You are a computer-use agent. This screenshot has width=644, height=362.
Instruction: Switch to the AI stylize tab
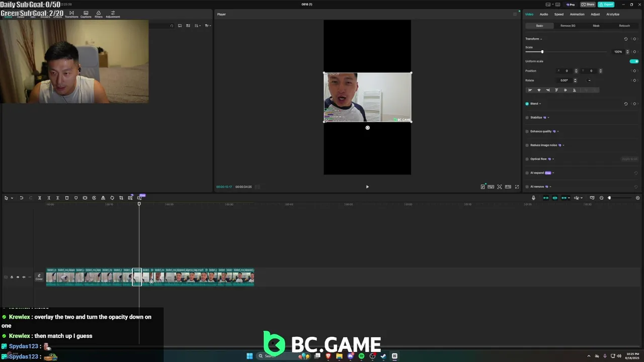click(613, 14)
